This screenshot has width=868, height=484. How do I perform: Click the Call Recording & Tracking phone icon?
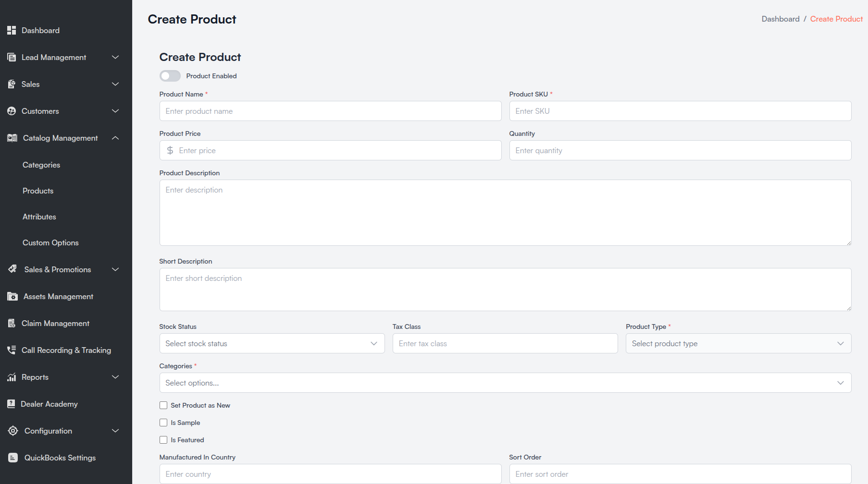coord(12,350)
